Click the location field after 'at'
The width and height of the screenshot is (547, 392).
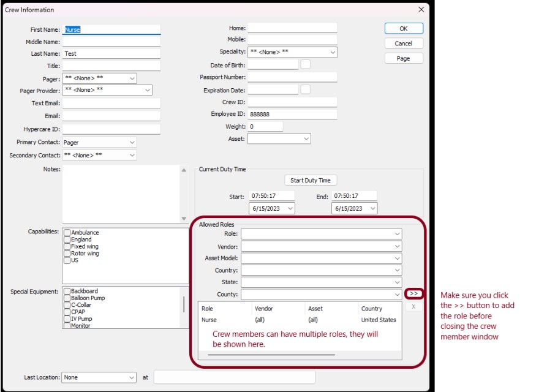235,377
